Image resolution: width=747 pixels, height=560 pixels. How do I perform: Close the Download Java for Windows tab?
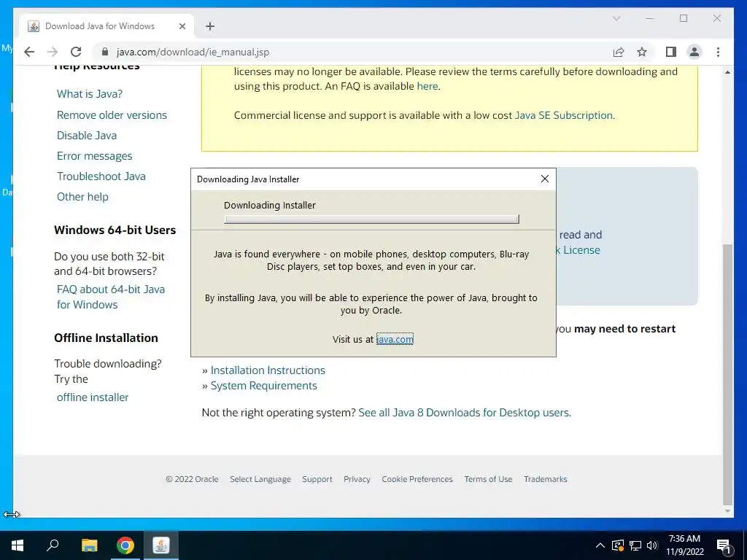tap(182, 26)
